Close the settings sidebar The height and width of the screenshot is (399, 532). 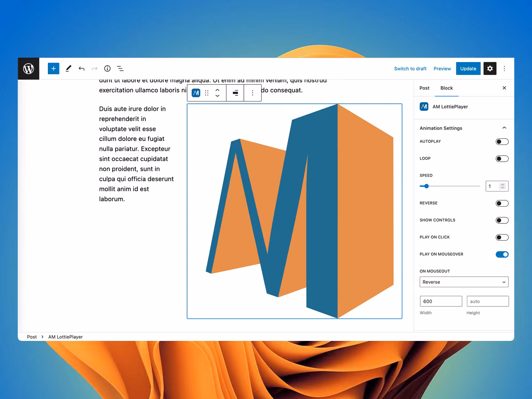pyautogui.click(x=504, y=88)
